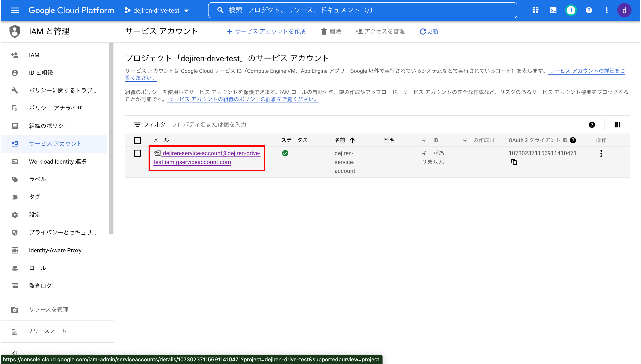The image size is (641, 364).
Task: Toggle sort arrow next to 名前 column
Action: [352, 140]
